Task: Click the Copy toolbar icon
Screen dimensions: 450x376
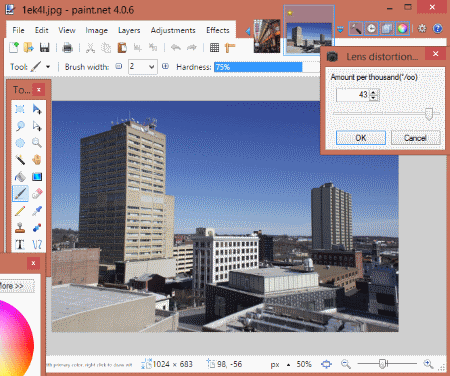Action: pos(106,47)
